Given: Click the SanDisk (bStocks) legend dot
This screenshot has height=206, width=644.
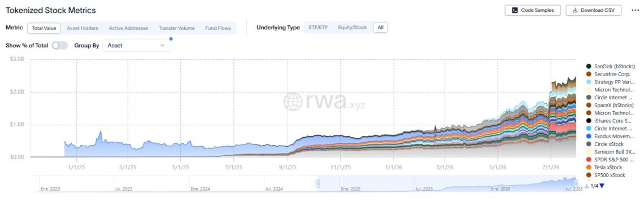Looking at the screenshot, I should 589,67.
